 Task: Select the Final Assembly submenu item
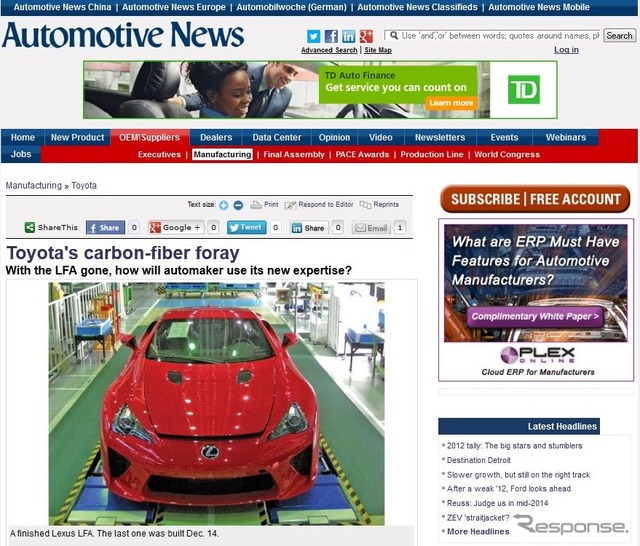click(x=294, y=155)
